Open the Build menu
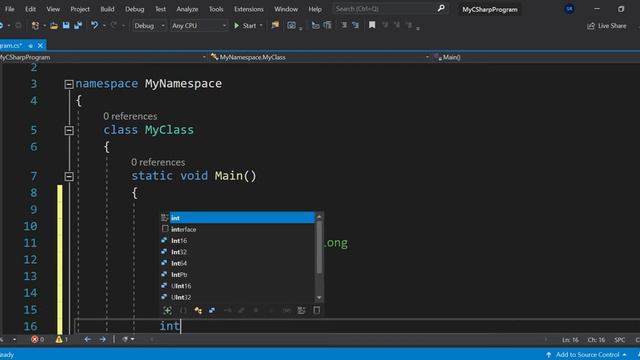 [x=107, y=9]
